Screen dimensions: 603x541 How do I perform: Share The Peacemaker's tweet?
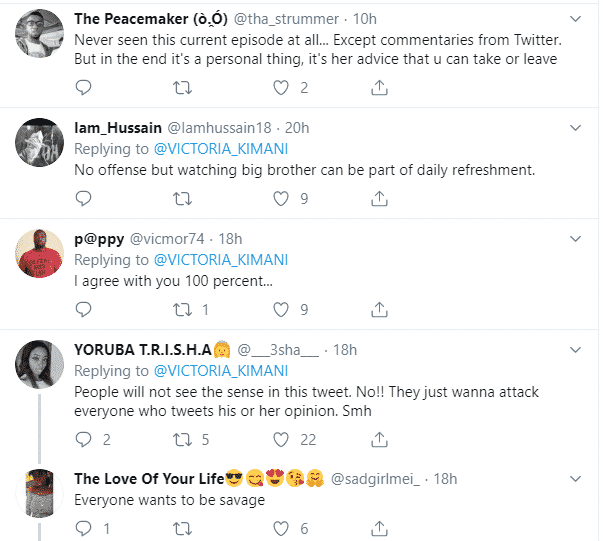tap(379, 88)
